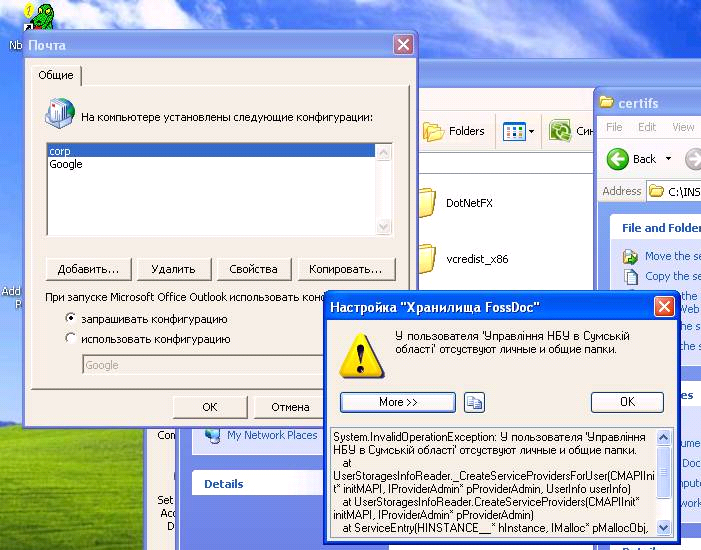Click the yellow warning triangle icon
This screenshot has height=550, width=701.
[361, 356]
